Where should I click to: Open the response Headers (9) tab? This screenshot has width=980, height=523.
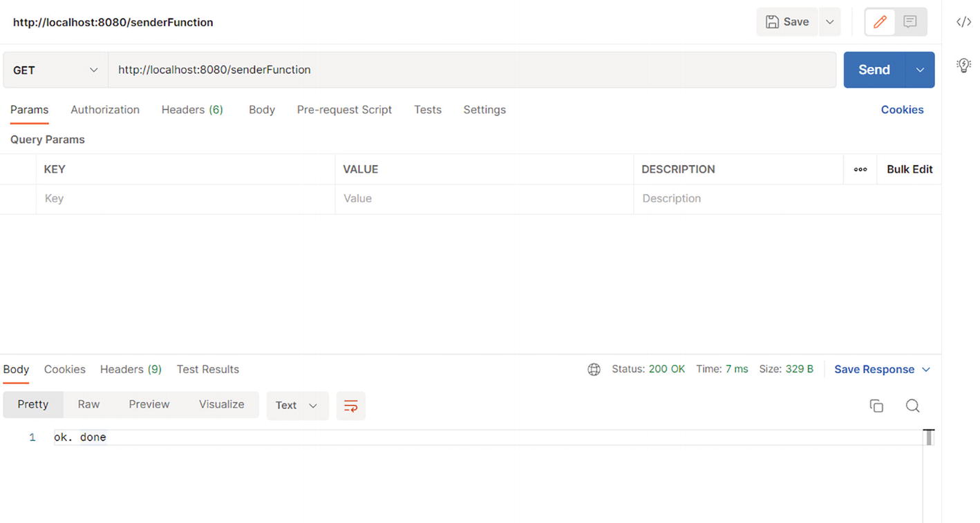131,370
